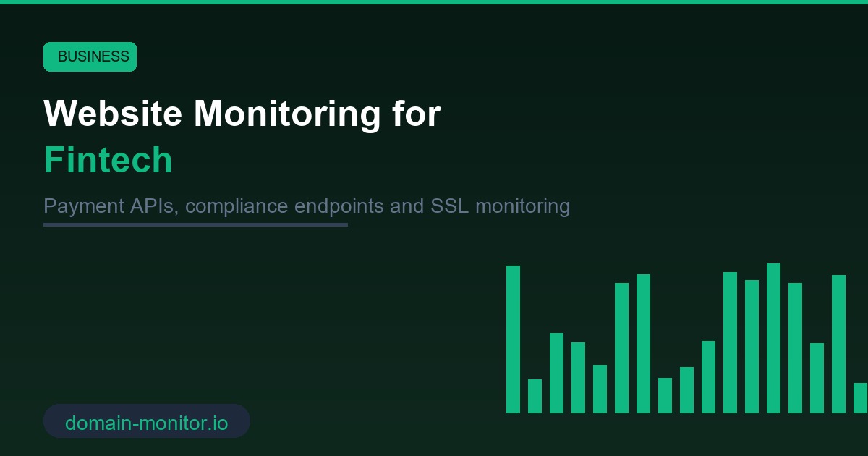Click the subtitle about Payment APIs
The image size is (868, 456).
pos(307,206)
